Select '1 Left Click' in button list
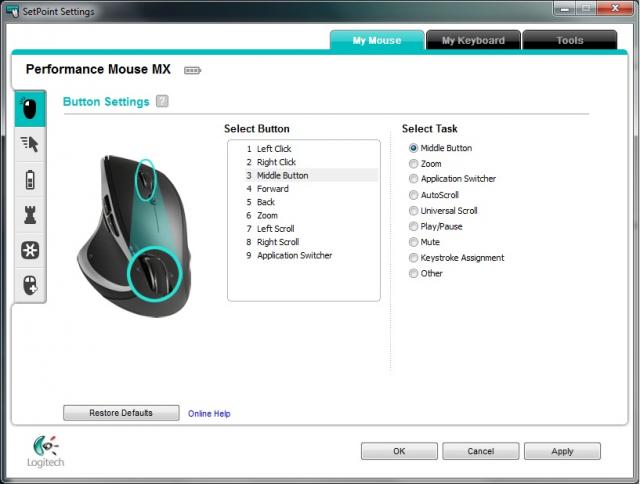 311,149
